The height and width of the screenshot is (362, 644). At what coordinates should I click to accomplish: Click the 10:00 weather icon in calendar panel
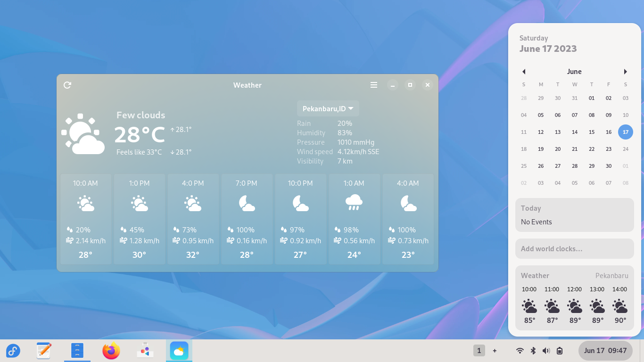pyautogui.click(x=529, y=306)
